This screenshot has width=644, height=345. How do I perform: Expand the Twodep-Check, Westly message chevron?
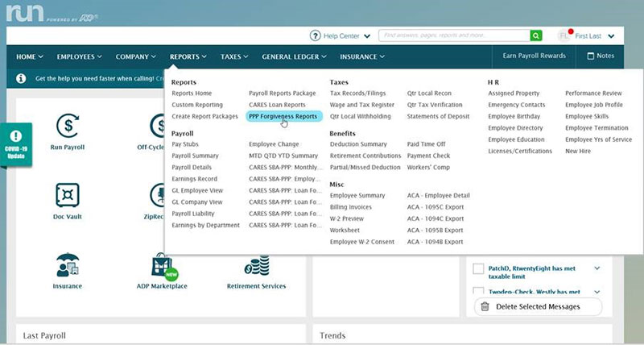click(597, 292)
